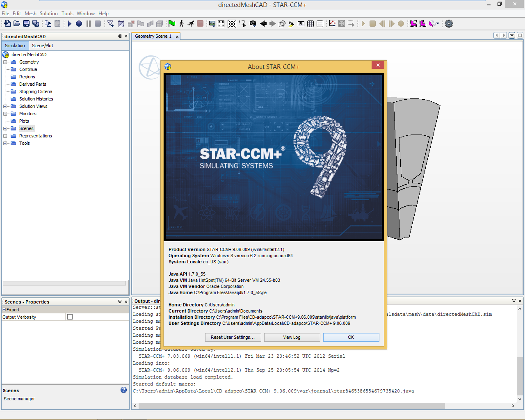The image size is (525, 420).
Task: Click the running figure Run icon
Action: point(191,24)
